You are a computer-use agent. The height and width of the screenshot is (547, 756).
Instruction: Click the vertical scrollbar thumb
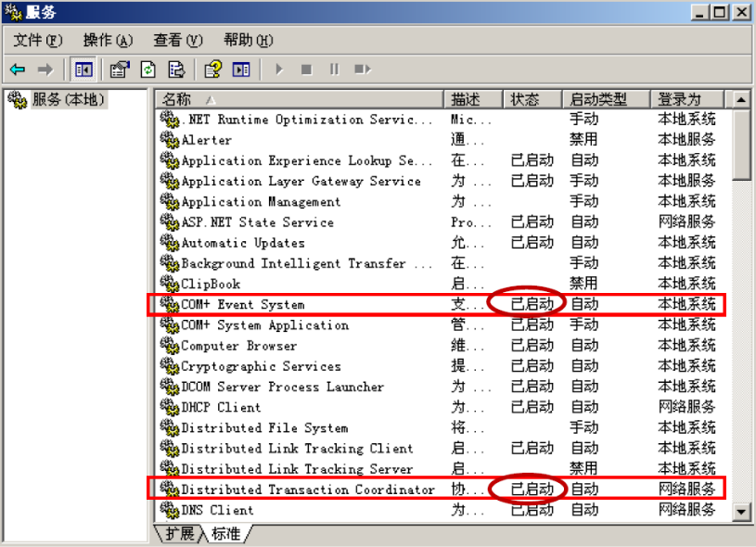(741, 145)
